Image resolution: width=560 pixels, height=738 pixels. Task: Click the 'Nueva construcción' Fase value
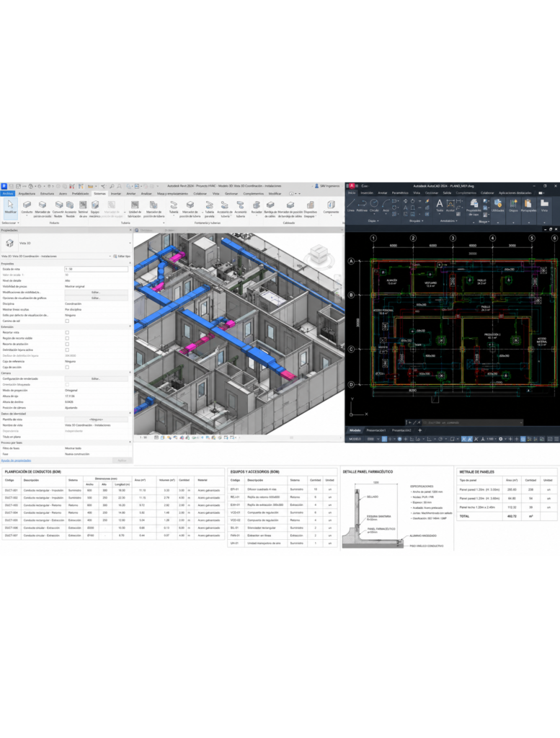tap(77, 454)
